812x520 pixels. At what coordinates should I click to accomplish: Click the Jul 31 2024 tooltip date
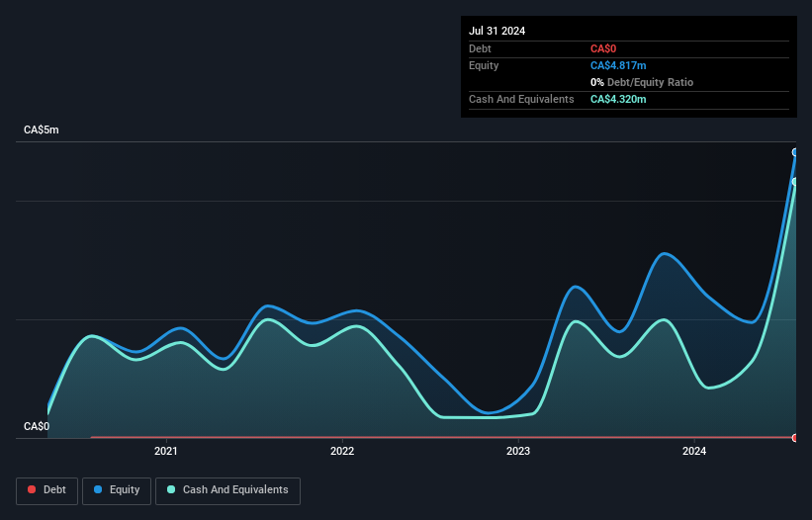(497, 31)
